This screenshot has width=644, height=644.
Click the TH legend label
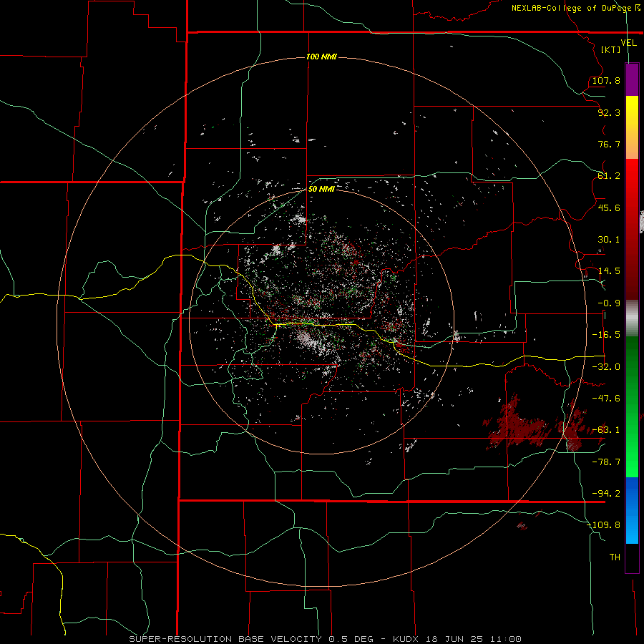pos(615,557)
